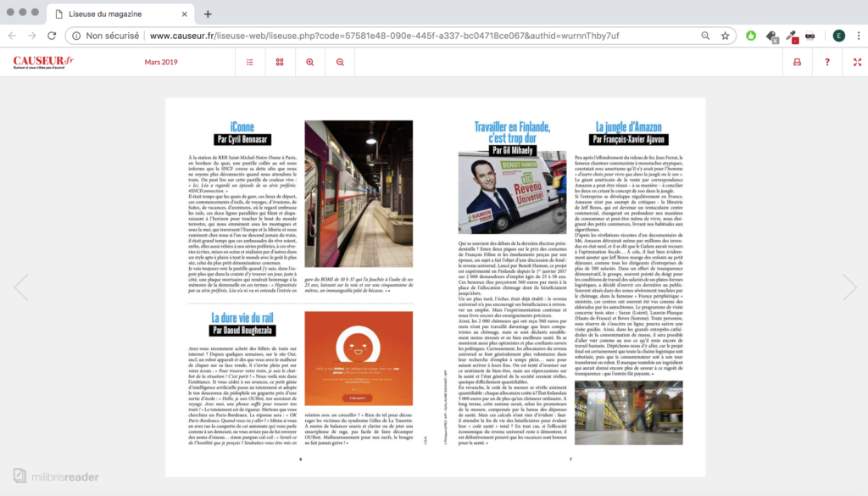Image resolution: width=868 pixels, height=496 pixels.
Task: Click the iConne article headline
Action: pyautogui.click(x=242, y=127)
